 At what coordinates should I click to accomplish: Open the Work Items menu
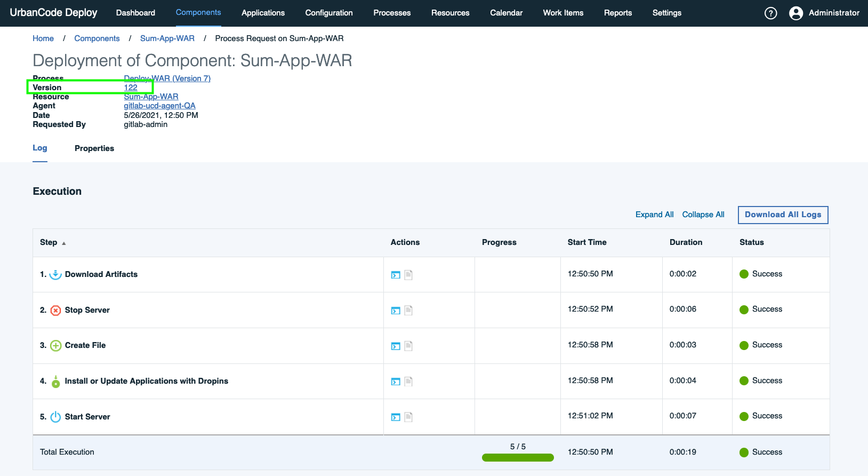pos(563,13)
